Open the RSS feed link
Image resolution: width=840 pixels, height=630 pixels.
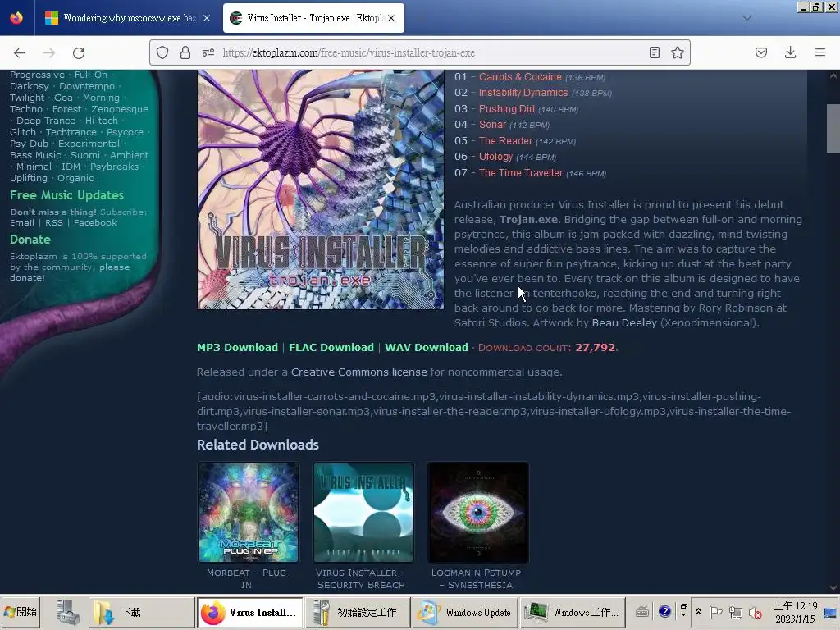(x=53, y=223)
